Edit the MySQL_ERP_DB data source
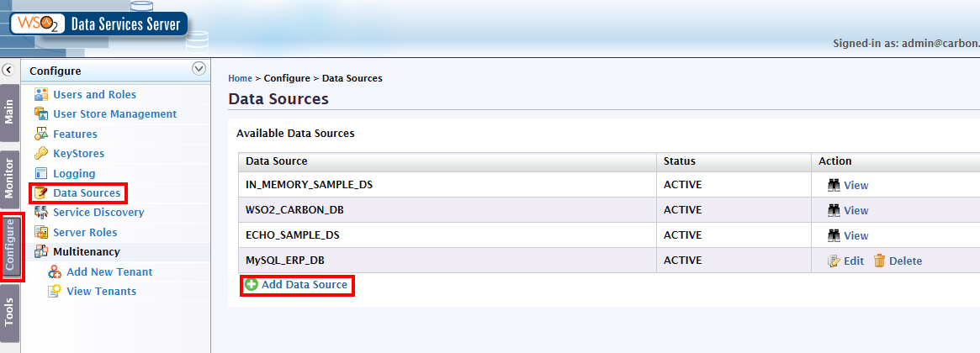 click(x=854, y=261)
